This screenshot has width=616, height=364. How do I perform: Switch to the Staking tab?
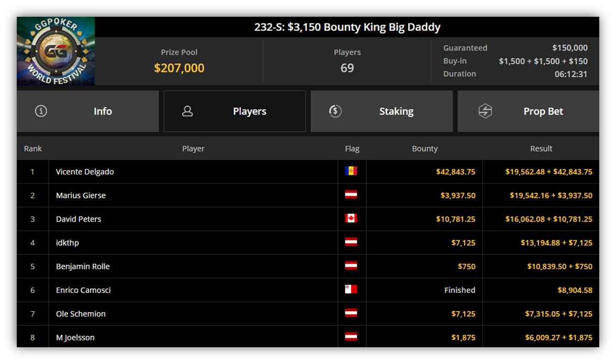point(381,111)
